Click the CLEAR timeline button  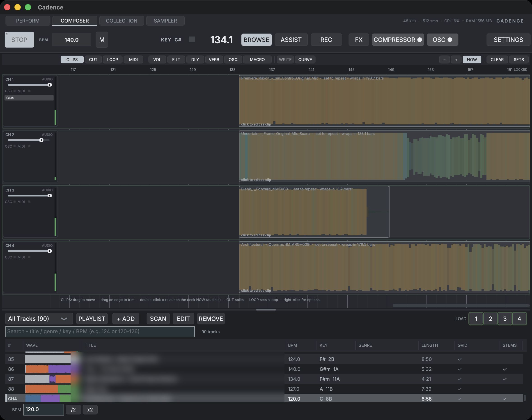tap(497, 59)
